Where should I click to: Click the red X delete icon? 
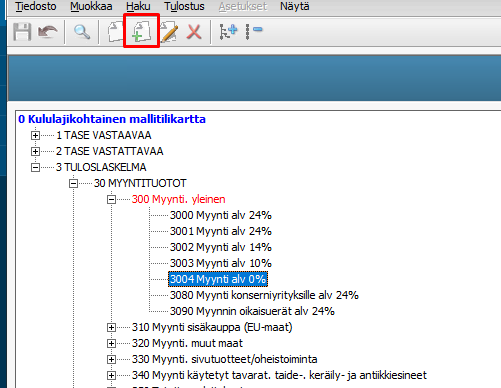tap(194, 32)
